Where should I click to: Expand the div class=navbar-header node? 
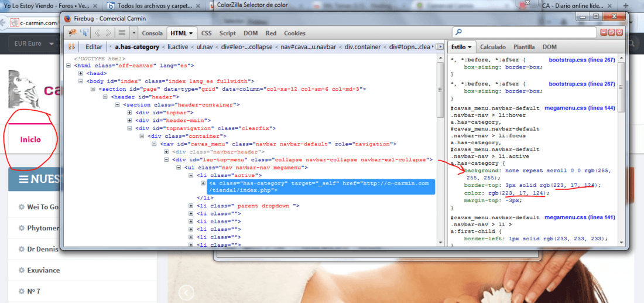coord(167,152)
